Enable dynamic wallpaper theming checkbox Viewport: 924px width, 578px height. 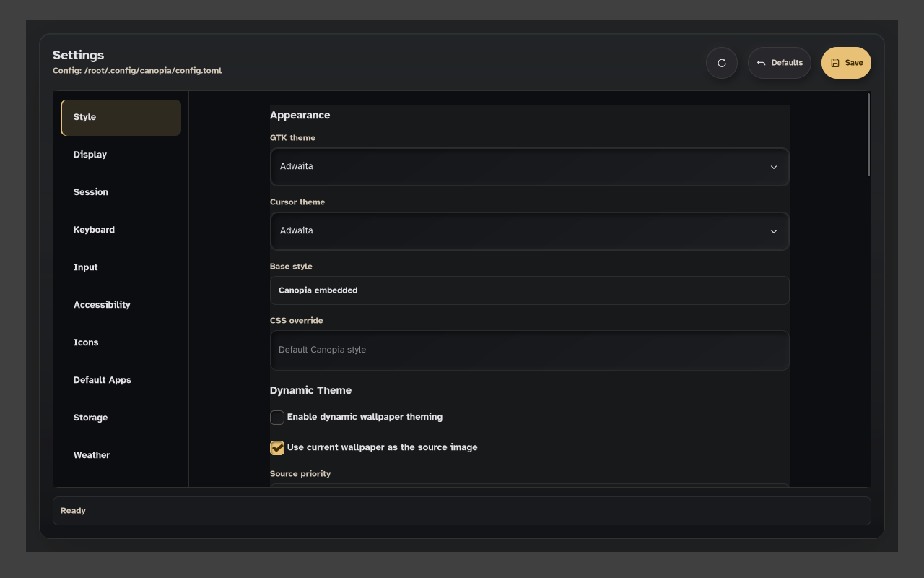tap(277, 418)
